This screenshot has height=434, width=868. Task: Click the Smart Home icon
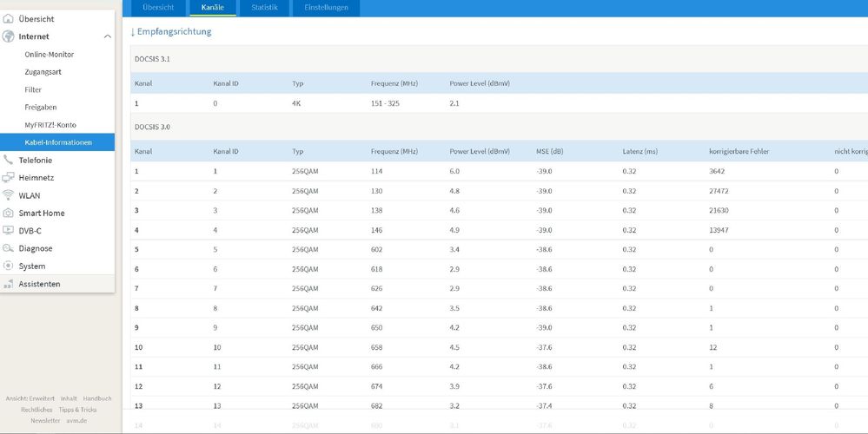pos(9,213)
